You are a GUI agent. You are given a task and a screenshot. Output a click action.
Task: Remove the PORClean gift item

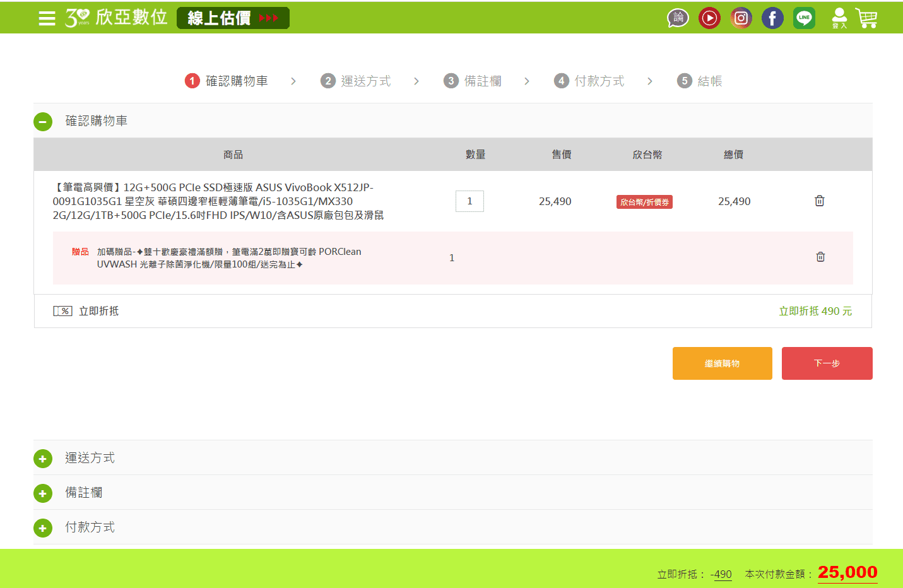tap(820, 257)
